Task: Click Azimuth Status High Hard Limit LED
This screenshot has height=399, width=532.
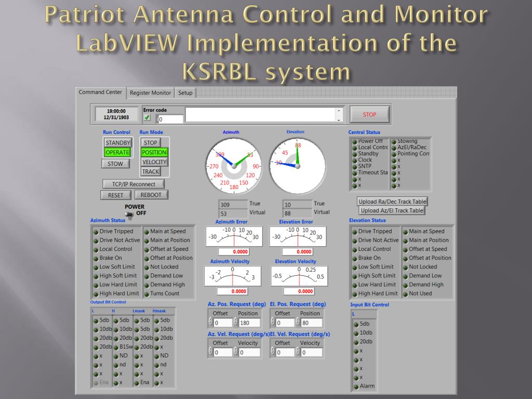Action: tap(96, 294)
